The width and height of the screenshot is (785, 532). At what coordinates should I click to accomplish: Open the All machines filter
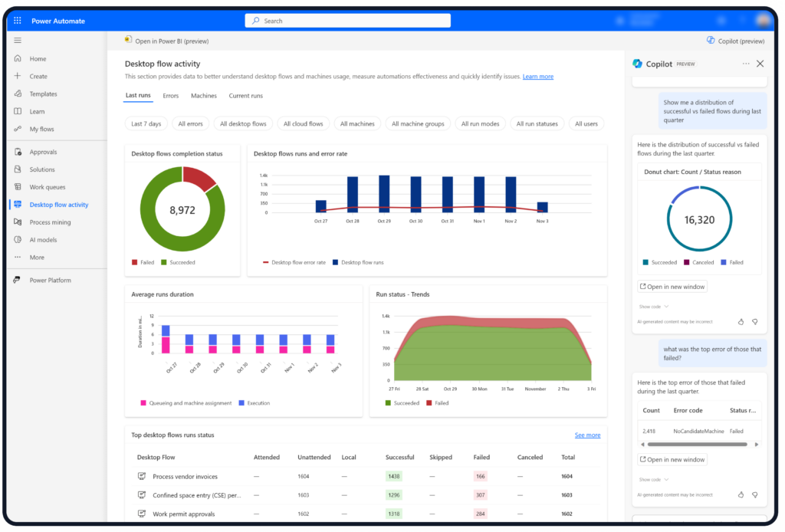(x=357, y=123)
